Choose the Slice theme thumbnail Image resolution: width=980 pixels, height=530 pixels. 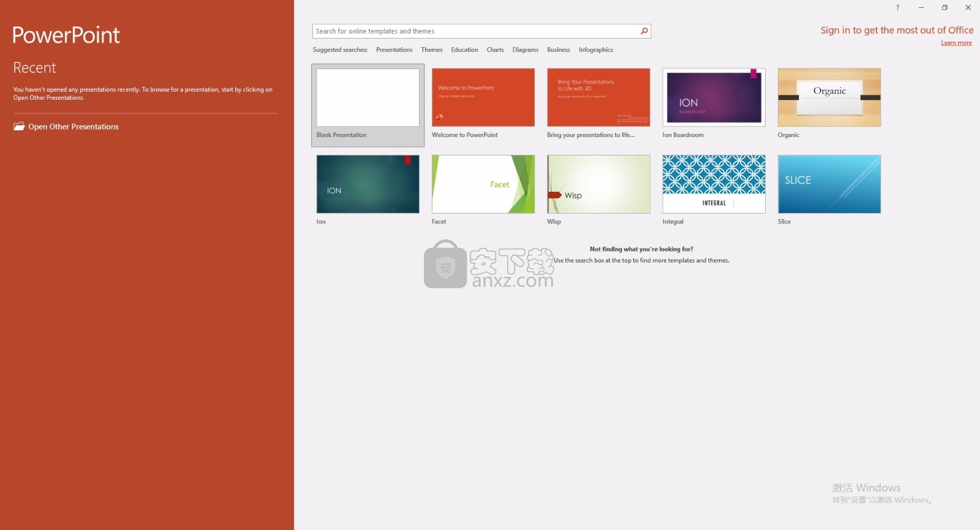[x=829, y=184]
